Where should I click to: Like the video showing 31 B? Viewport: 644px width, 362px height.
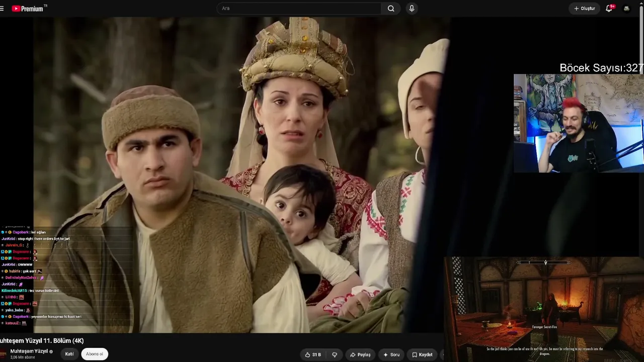(313, 354)
